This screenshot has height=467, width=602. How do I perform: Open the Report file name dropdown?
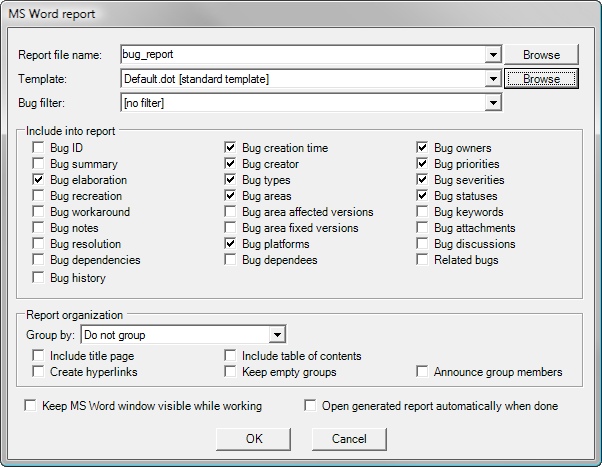click(x=493, y=54)
